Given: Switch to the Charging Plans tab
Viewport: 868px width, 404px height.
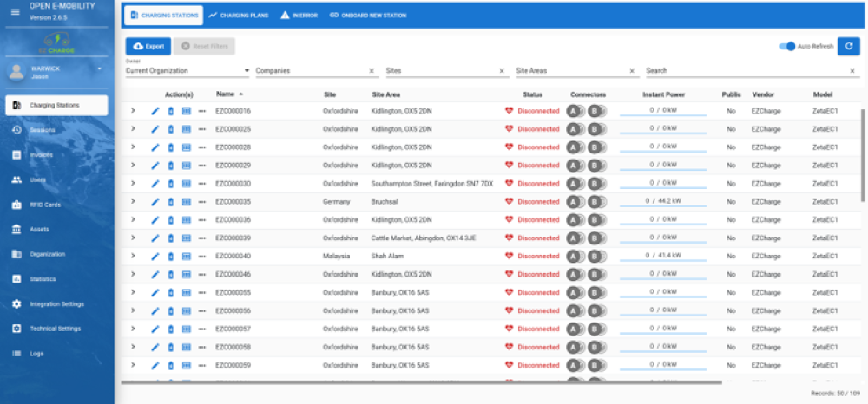Looking at the screenshot, I should (x=240, y=15).
